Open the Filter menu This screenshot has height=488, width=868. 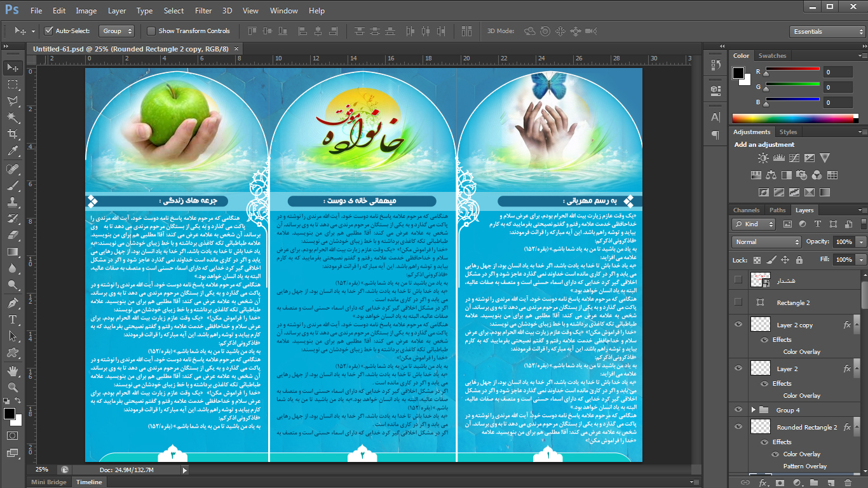tap(203, 11)
